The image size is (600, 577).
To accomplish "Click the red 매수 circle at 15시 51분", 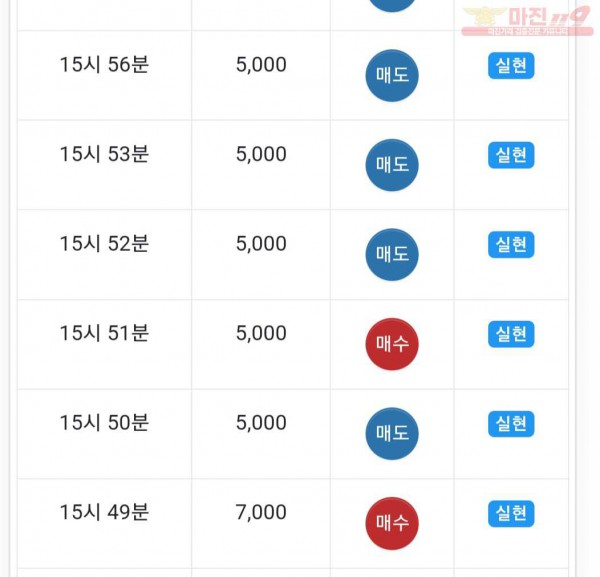I will tap(392, 344).
